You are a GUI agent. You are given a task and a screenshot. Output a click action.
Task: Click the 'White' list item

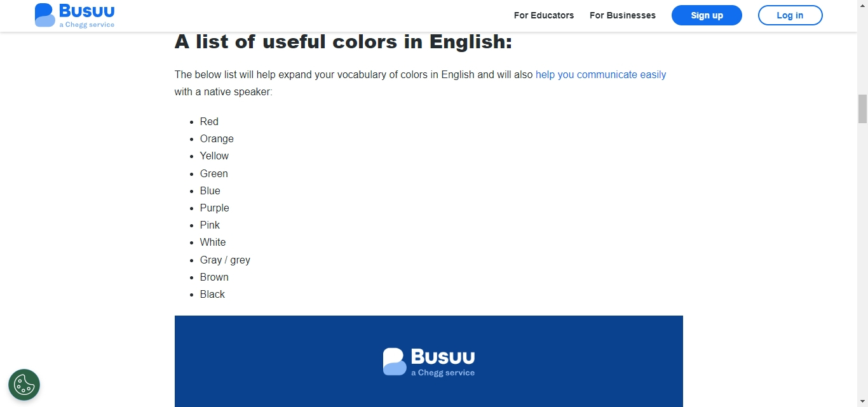pyautogui.click(x=213, y=242)
